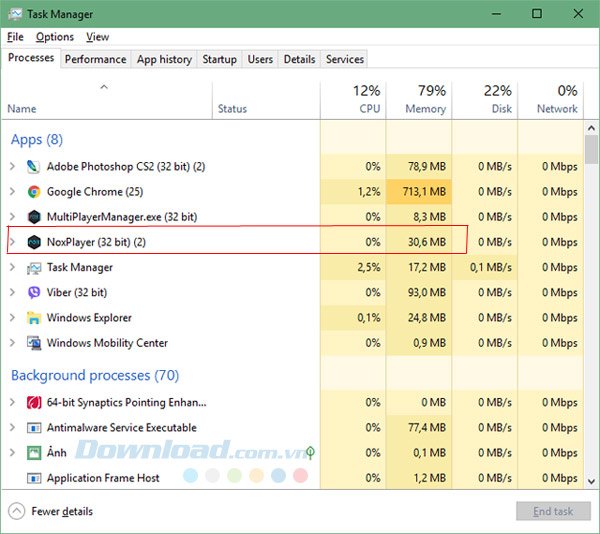600x534 pixels.
Task: Select the Application Frame Host row name
Action: click(103, 478)
